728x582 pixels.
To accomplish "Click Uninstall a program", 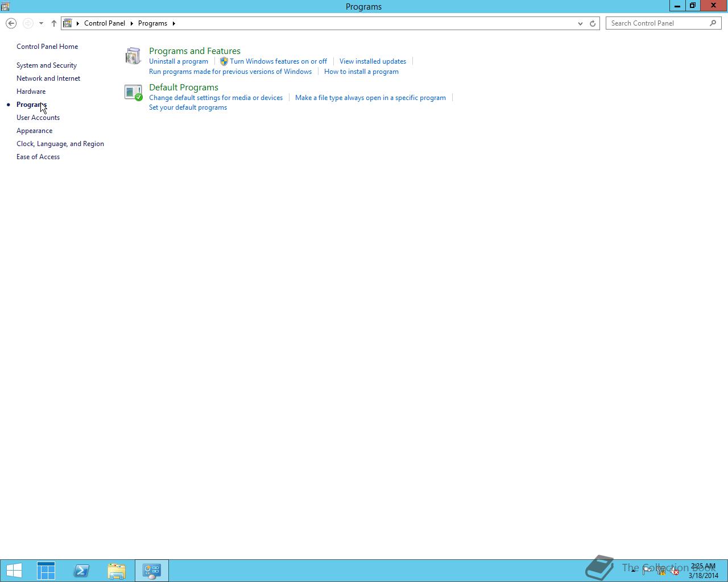I will coord(179,61).
